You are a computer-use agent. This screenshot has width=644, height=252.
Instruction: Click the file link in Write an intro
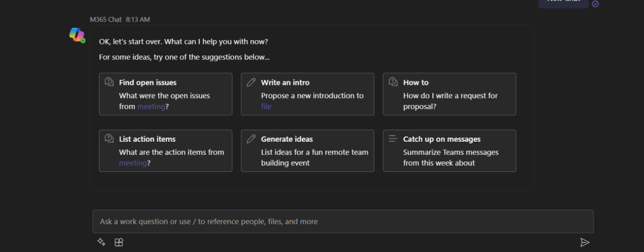coord(266,106)
